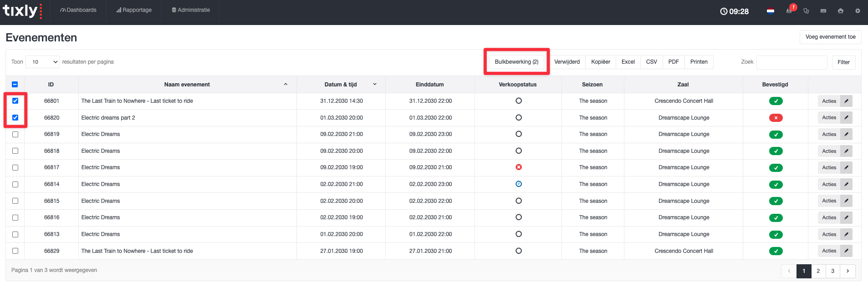Click sales status circle for event 66813
The height and width of the screenshot is (292, 868).
click(518, 234)
